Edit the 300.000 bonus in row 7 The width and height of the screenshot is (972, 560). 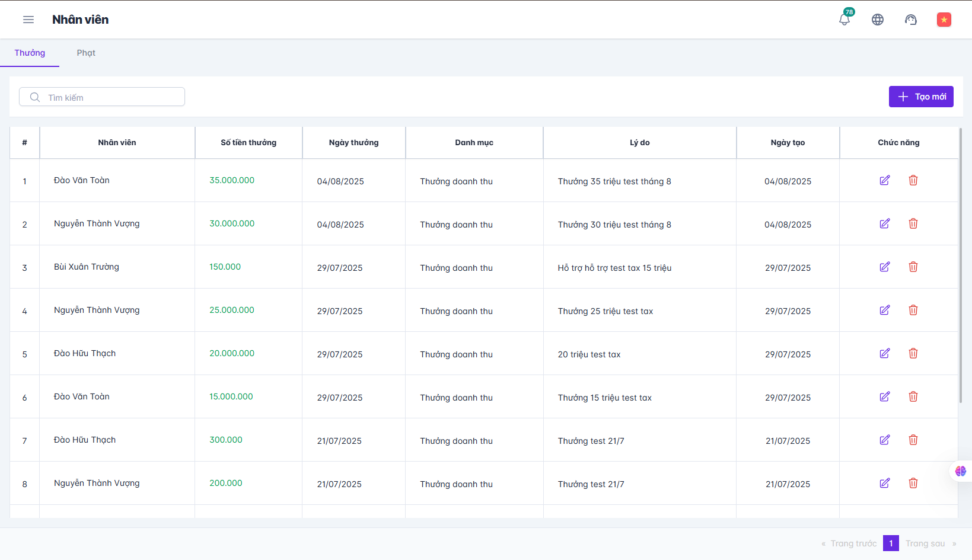click(x=884, y=440)
